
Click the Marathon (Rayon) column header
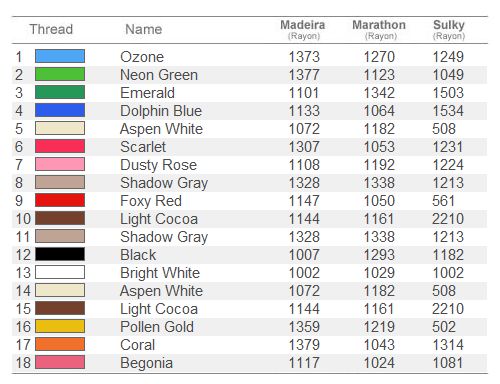pyautogui.click(x=379, y=29)
